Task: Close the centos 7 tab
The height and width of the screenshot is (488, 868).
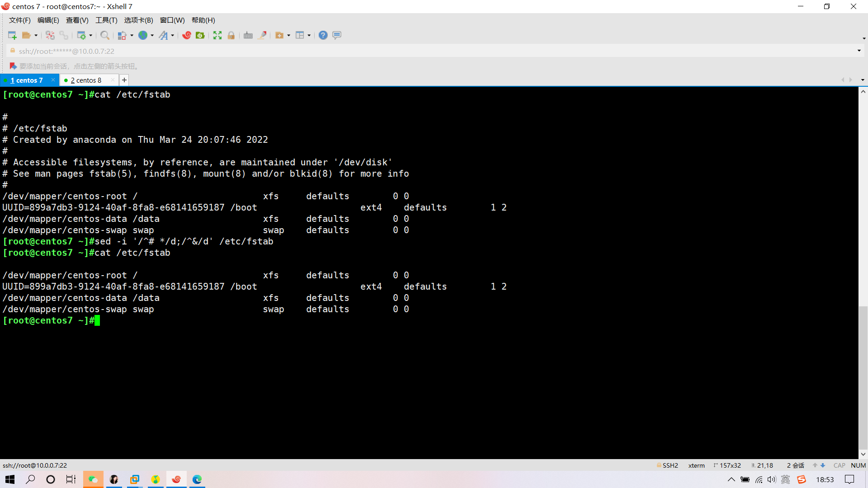Action: (53, 80)
